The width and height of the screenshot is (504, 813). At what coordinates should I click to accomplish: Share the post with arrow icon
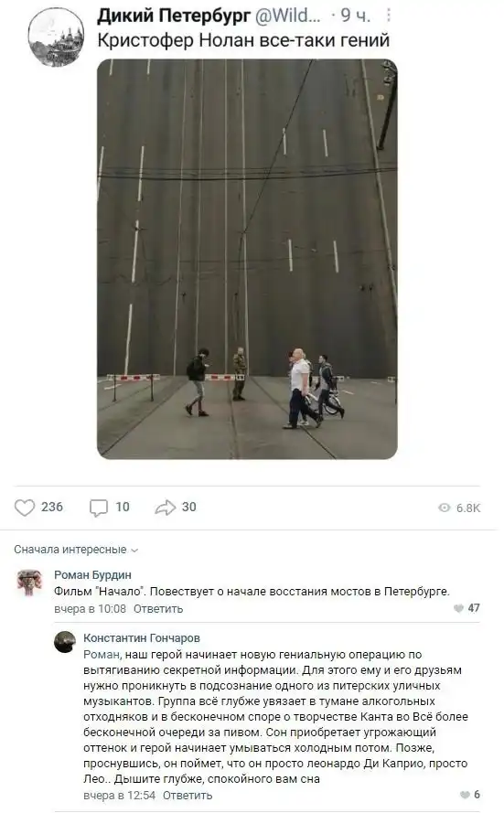166,508
